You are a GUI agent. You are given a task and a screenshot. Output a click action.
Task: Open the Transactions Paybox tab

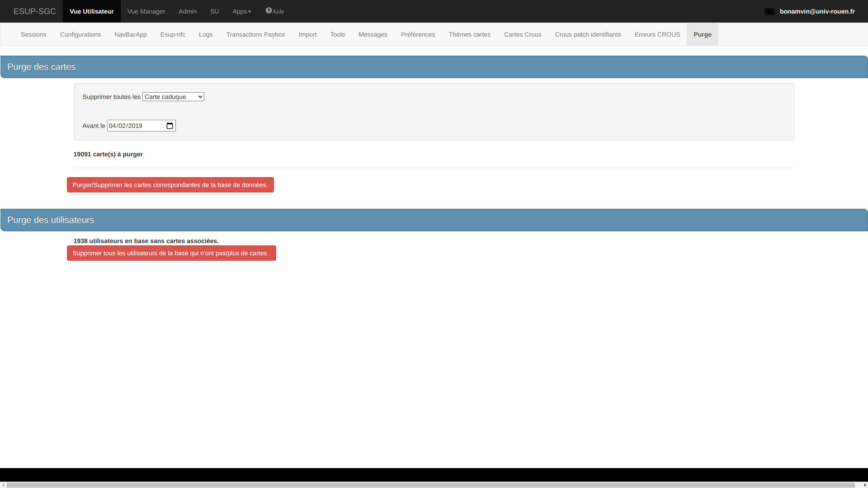tap(255, 34)
